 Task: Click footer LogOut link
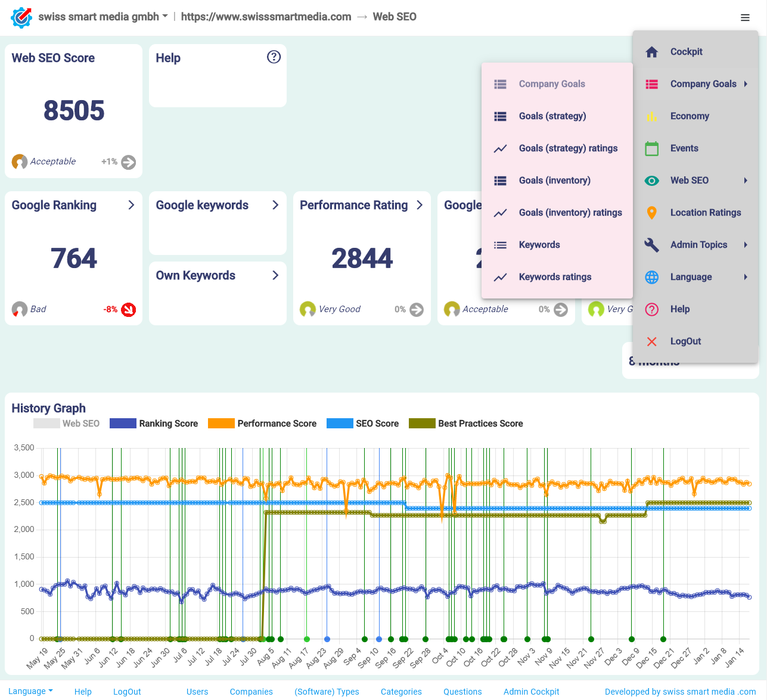point(127,692)
